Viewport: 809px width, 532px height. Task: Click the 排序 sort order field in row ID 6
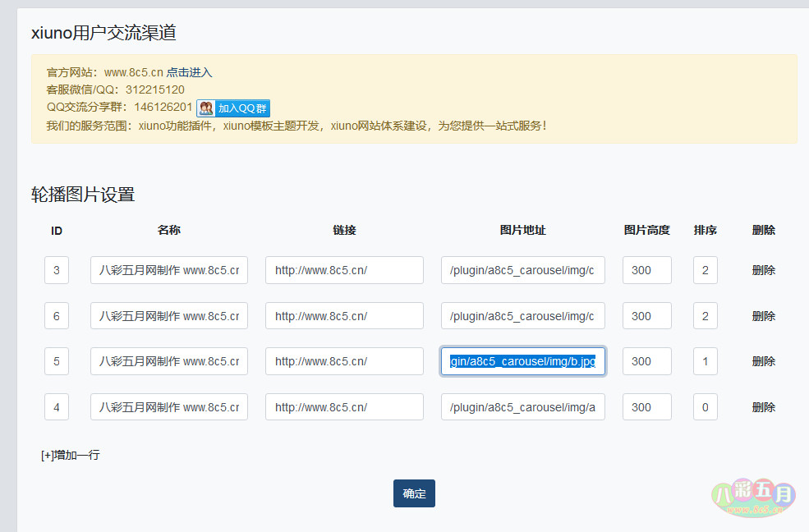pyautogui.click(x=706, y=316)
